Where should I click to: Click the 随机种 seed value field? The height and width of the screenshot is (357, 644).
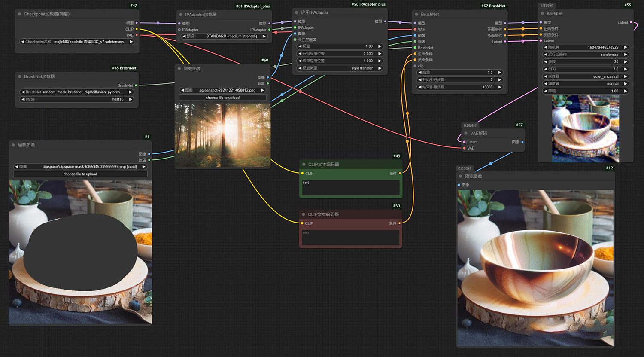point(586,47)
